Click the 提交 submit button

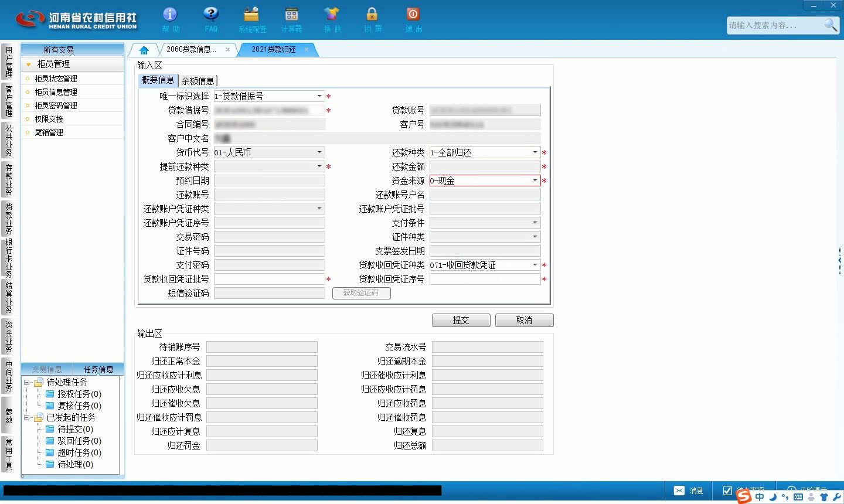(x=461, y=321)
